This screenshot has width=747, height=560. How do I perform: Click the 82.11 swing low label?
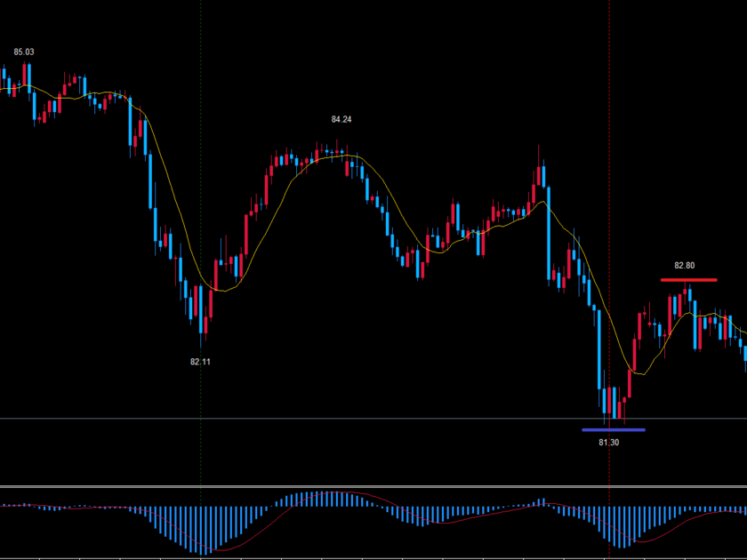(x=200, y=362)
